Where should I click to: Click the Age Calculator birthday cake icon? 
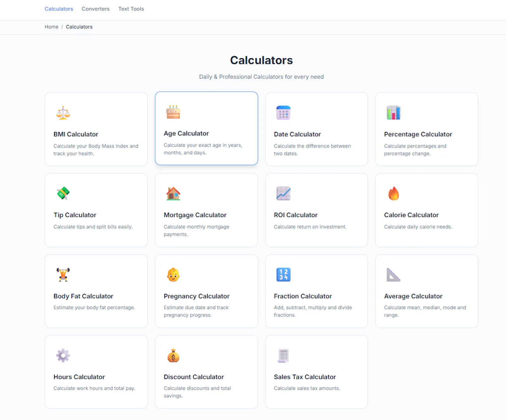click(x=173, y=112)
